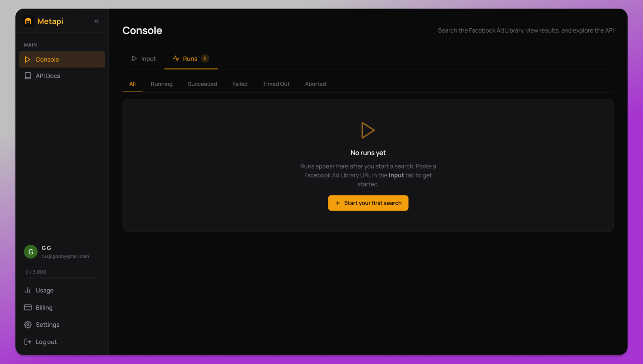Select the Timed Out filter
The height and width of the screenshot is (364, 643).
tap(276, 84)
